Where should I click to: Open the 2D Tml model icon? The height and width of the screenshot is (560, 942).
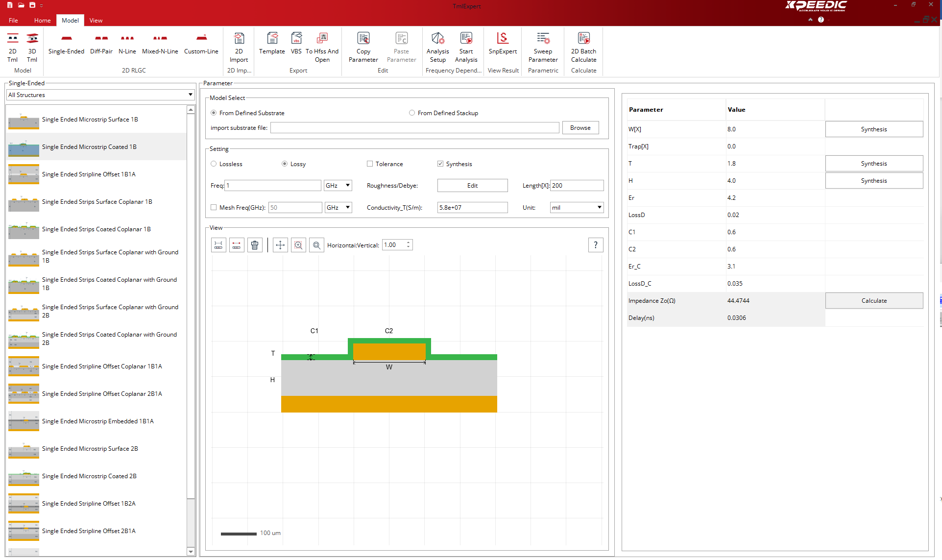coord(13,47)
